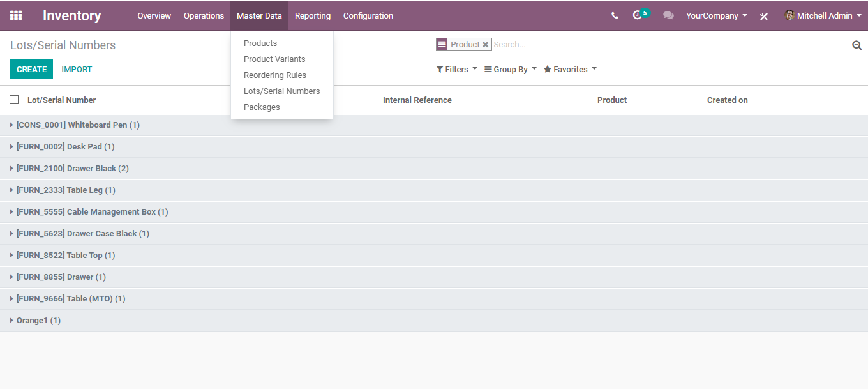
Task: Expand [CONS_0001] Whiteboard Pen group
Action: click(434, 125)
